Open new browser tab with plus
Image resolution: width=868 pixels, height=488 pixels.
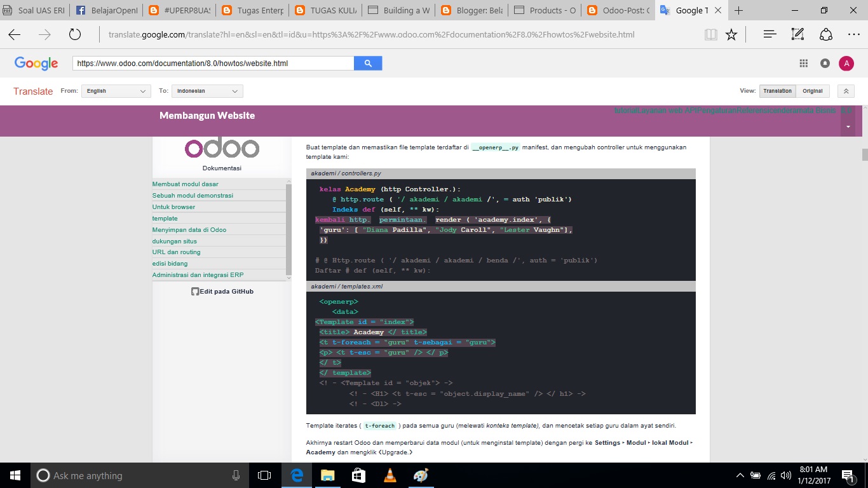[738, 10]
